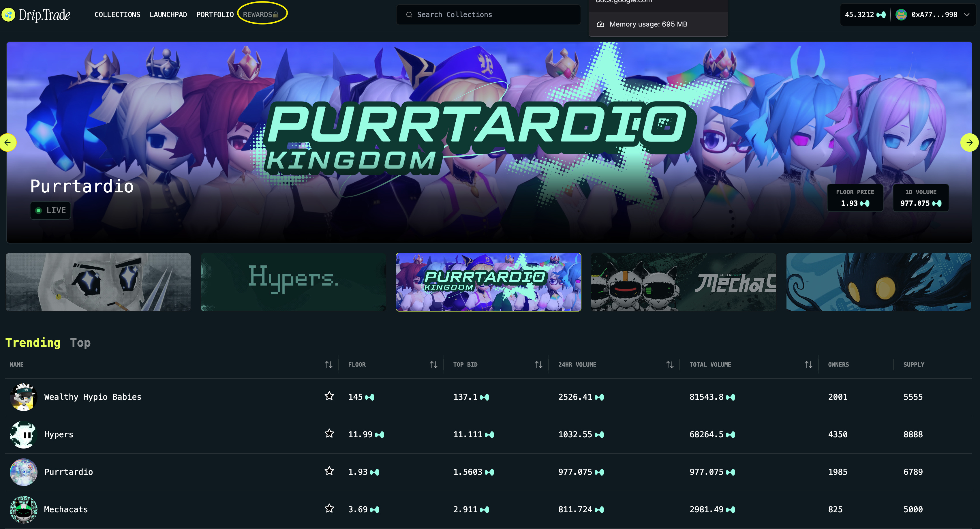Screen dimensions: 980x529
Task: Open the COLLECTIONS menu item
Action: point(117,15)
